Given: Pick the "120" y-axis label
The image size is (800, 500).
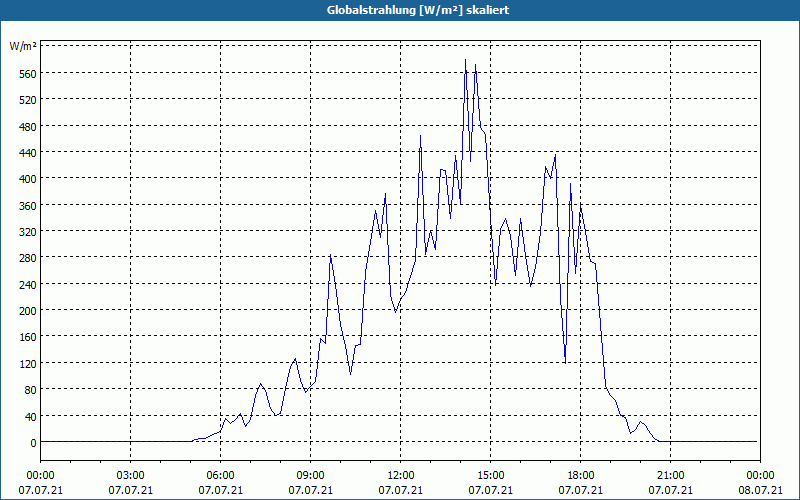Looking at the screenshot, I should pos(29,364).
